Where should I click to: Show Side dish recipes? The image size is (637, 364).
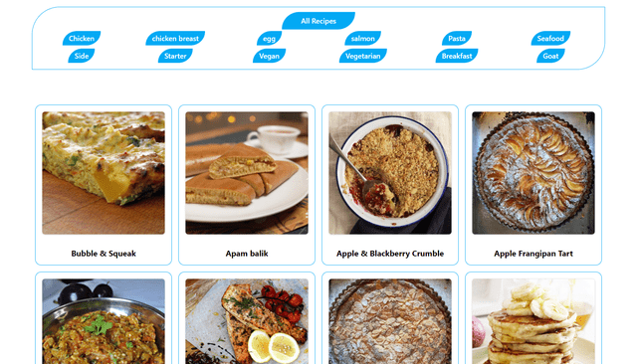click(x=82, y=56)
